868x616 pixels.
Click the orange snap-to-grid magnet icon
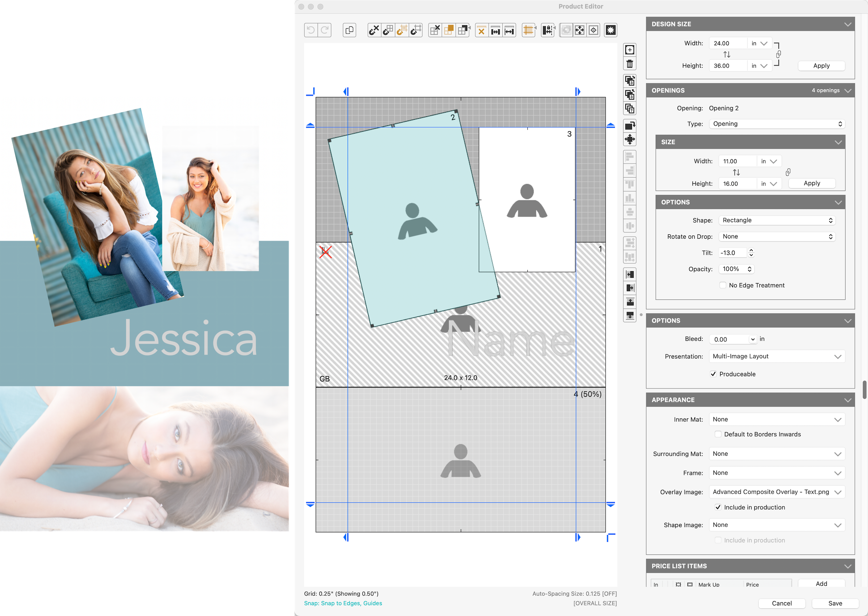click(x=401, y=30)
